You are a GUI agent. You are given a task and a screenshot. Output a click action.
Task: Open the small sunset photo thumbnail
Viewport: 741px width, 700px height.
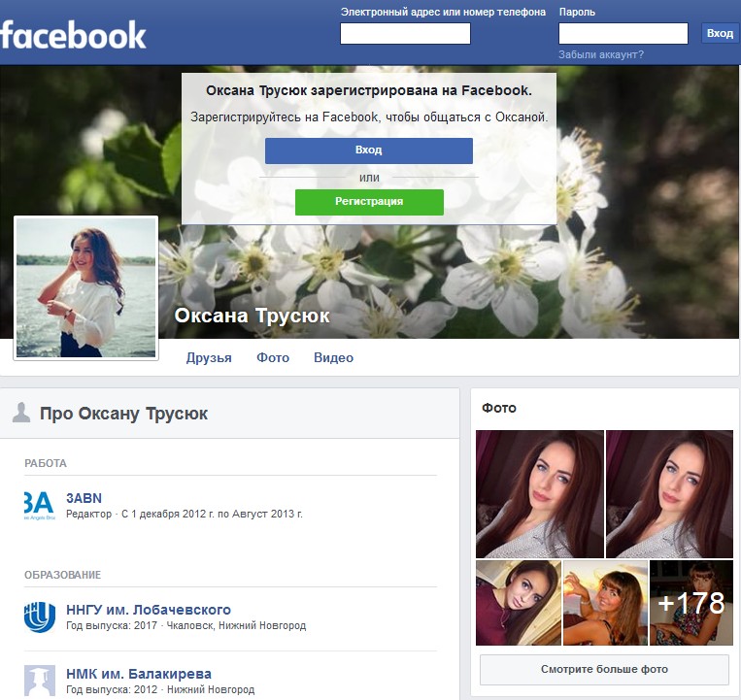point(605,603)
